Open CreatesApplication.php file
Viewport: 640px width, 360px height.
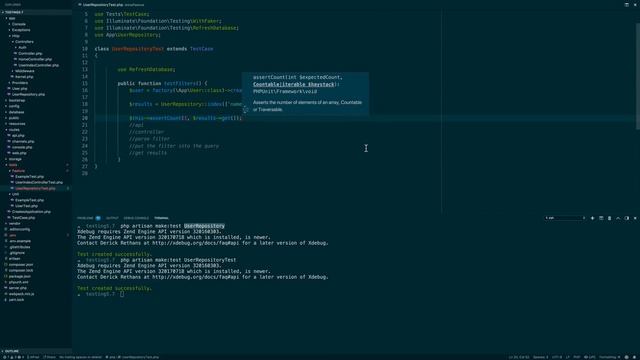31,212
